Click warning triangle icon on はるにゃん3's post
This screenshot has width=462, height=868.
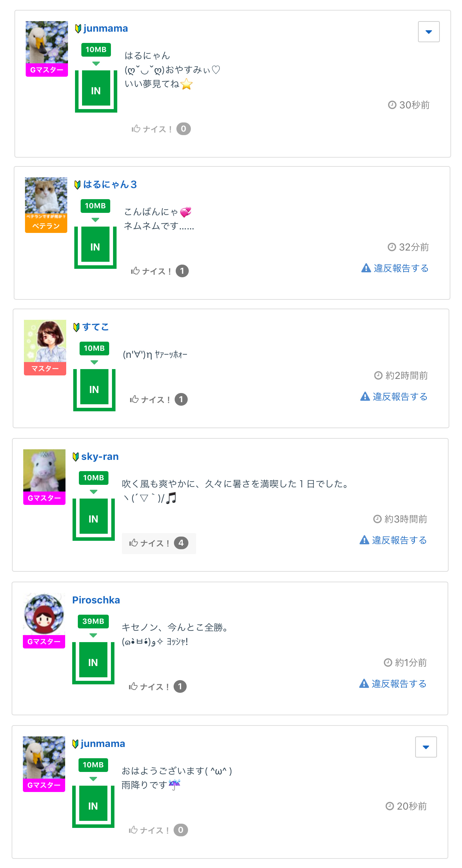pos(366,268)
